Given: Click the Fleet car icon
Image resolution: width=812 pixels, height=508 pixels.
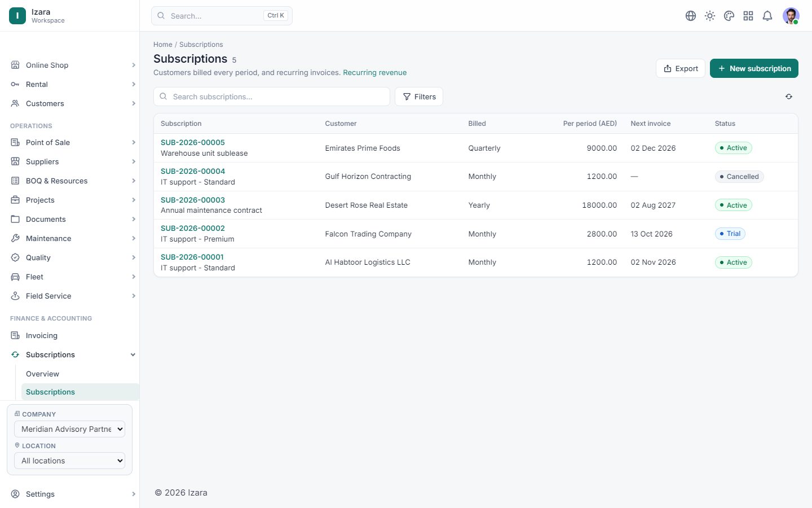Looking at the screenshot, I should point(15,277).
